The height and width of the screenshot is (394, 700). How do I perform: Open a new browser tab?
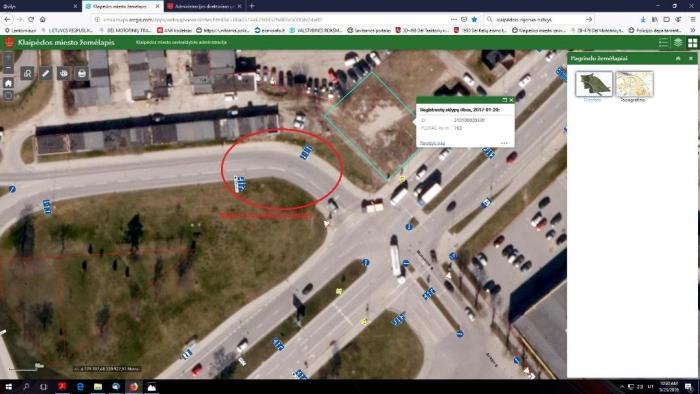pos(252,6)
